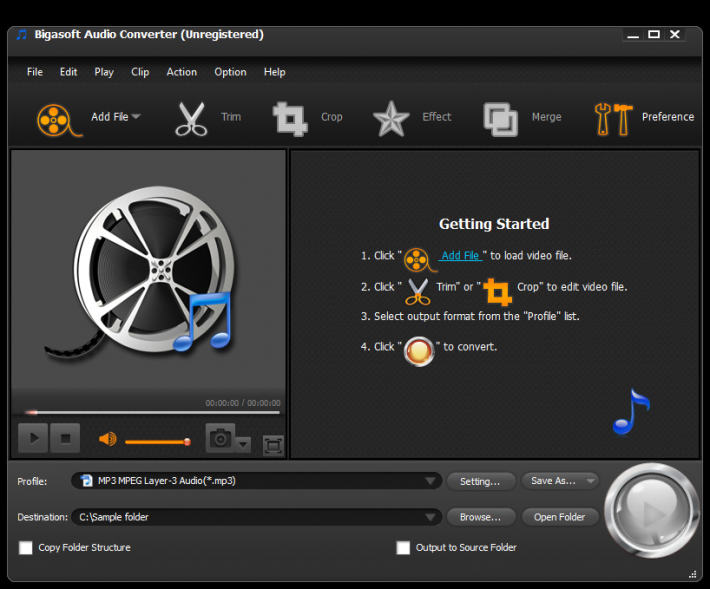Expand the Destination path dropdown
Screen dimensions: 710x589
[x=430, y=517]
